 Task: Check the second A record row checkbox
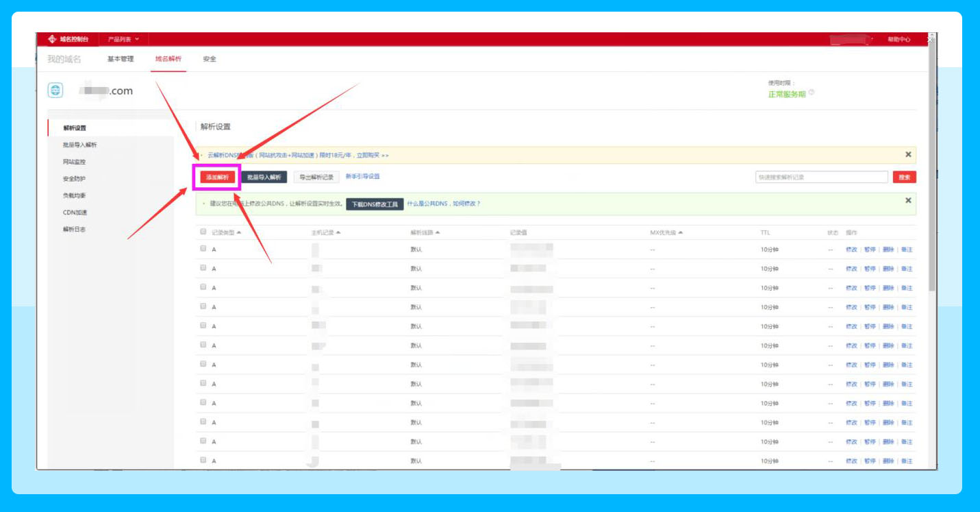coord(203,268)
